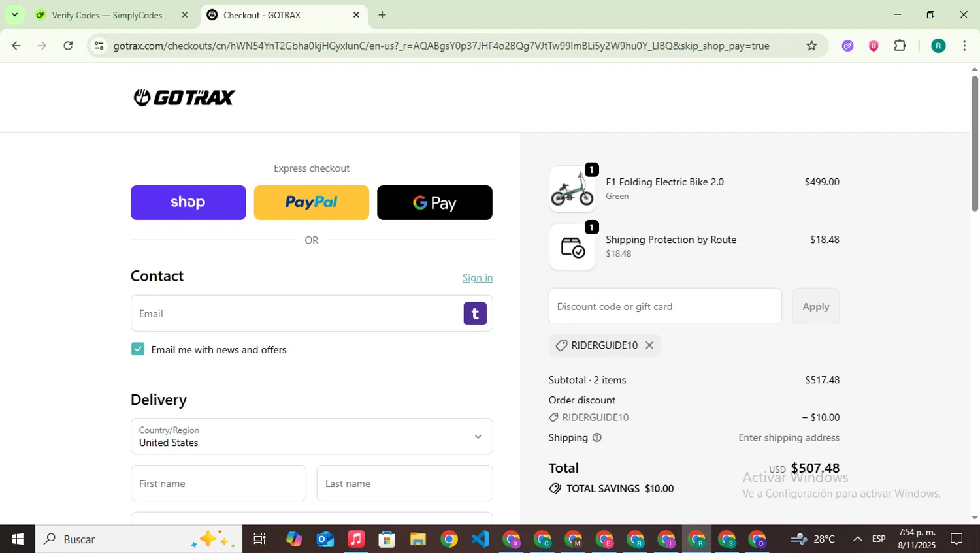Image resolution: width=980 pixels, height=553 pixels.
Task: Expand the Country/Region dropdown
Action: pyautogui.click(x=312, y=436)
